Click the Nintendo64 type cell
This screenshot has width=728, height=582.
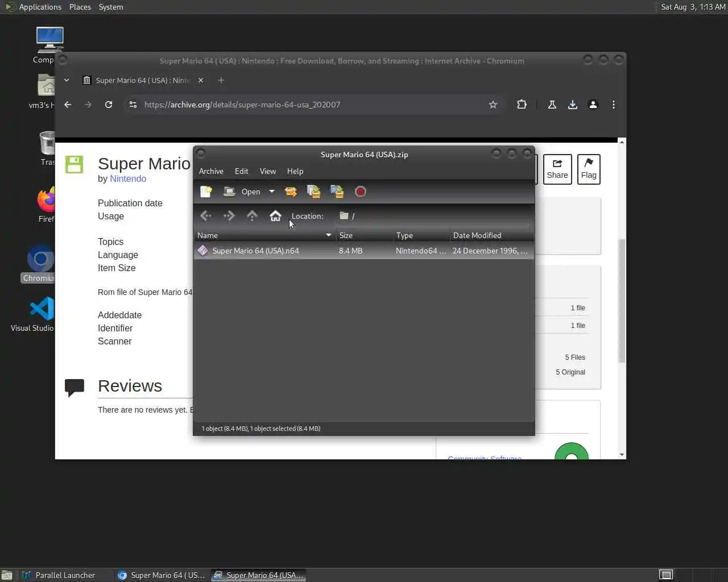421,251
